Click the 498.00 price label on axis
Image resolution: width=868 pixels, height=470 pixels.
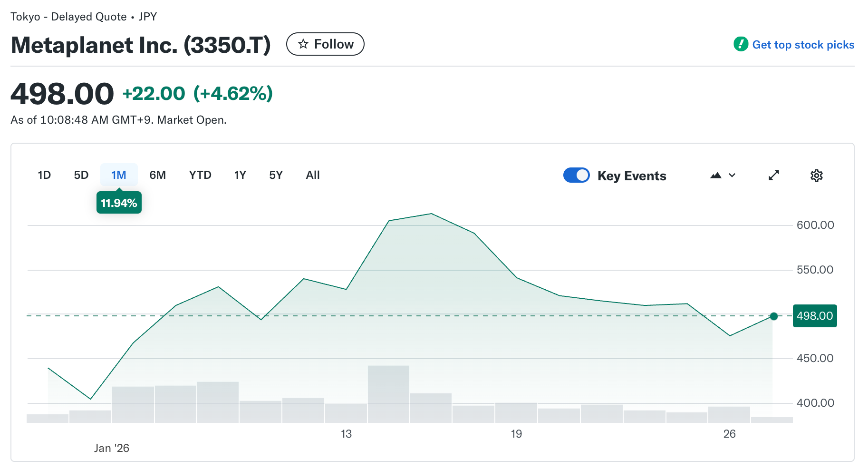(815, 316)
